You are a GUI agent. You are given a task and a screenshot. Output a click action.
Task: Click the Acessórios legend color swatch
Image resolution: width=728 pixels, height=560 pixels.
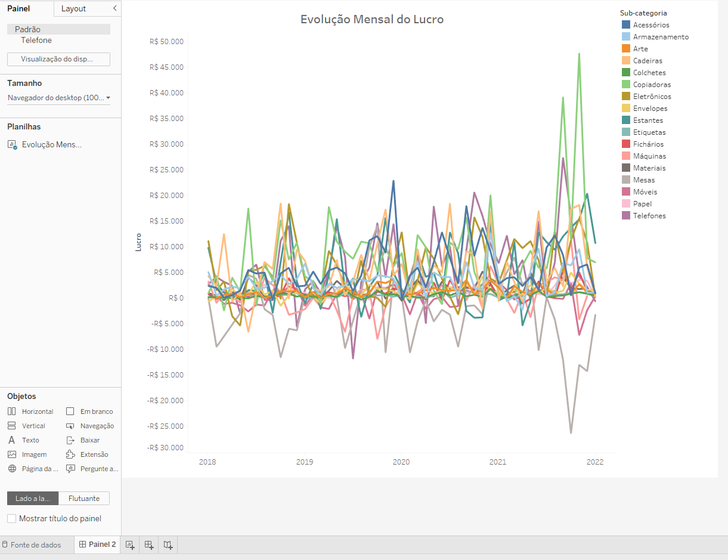(x=626, y=24)
